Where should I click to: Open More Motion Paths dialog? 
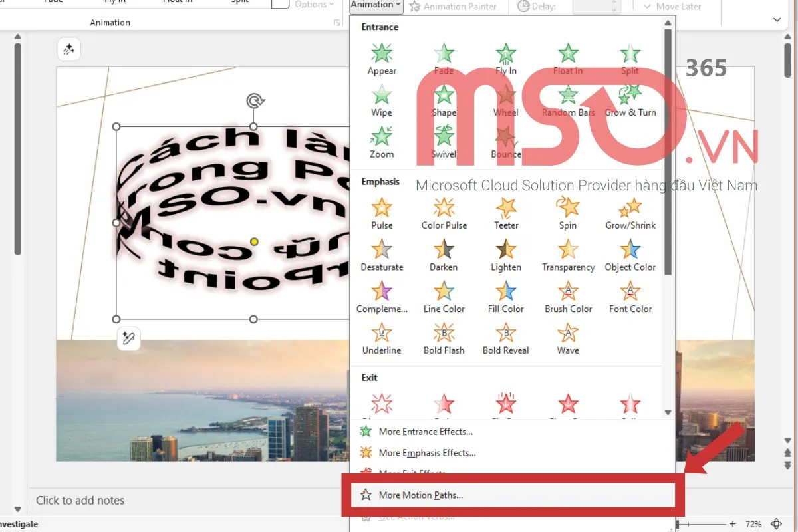(x=420, y=495)
